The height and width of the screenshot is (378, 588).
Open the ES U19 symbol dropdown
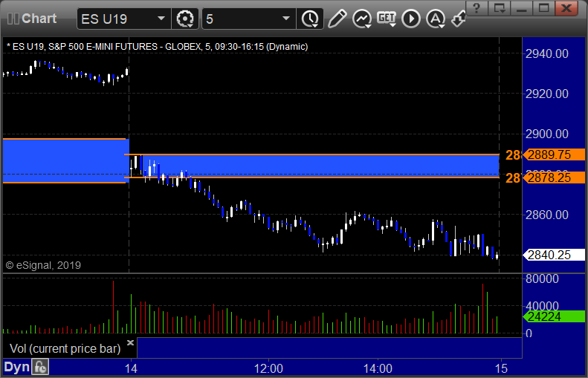coord(161,19)
